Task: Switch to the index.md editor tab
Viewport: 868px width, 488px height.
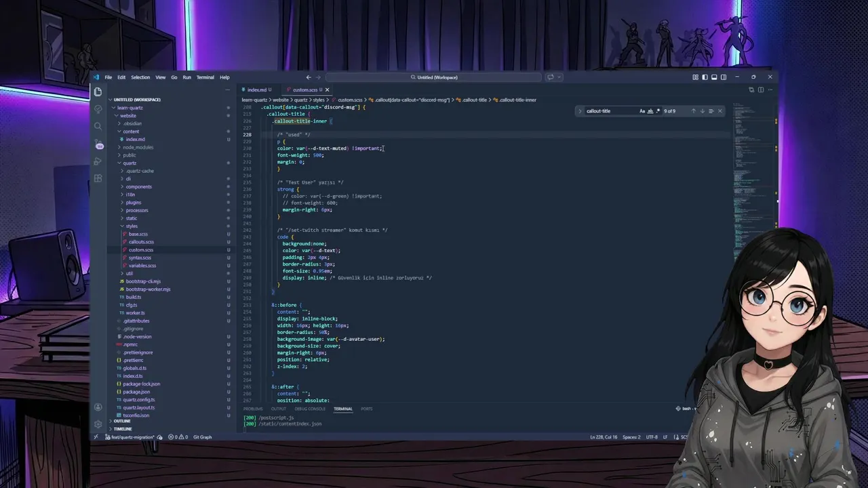Action: [x=256, y=89]
